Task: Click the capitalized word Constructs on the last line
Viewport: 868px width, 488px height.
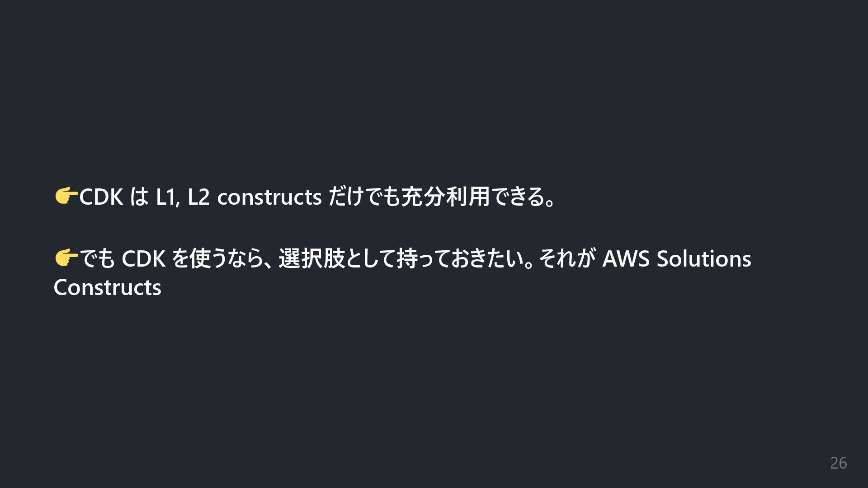Action: (107, 288)
